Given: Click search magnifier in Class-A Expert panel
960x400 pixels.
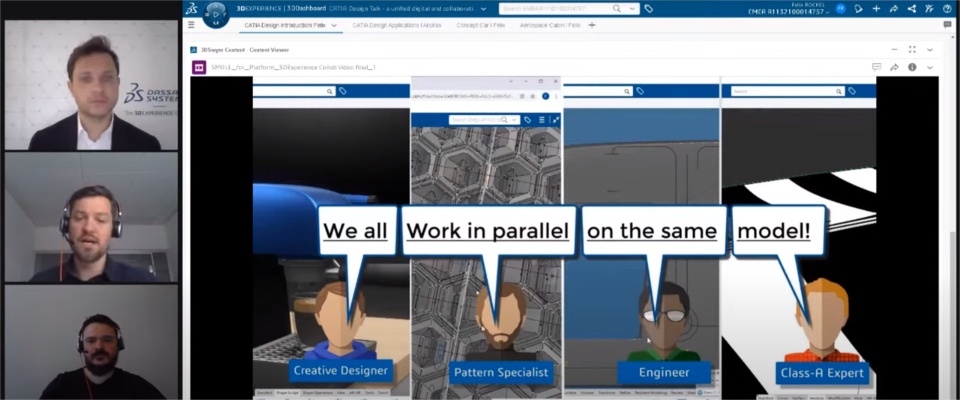Looking at the screenshot, I should (839, 91).
